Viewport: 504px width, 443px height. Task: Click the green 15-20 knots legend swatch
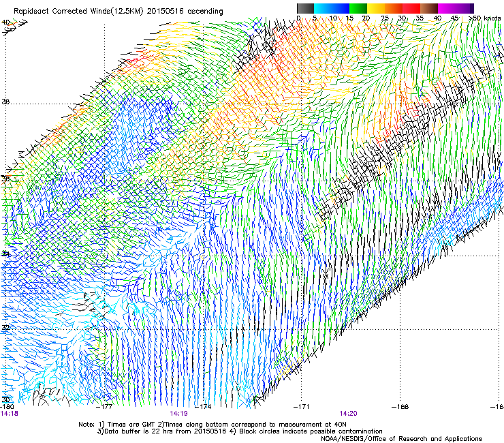click(358, 8)
